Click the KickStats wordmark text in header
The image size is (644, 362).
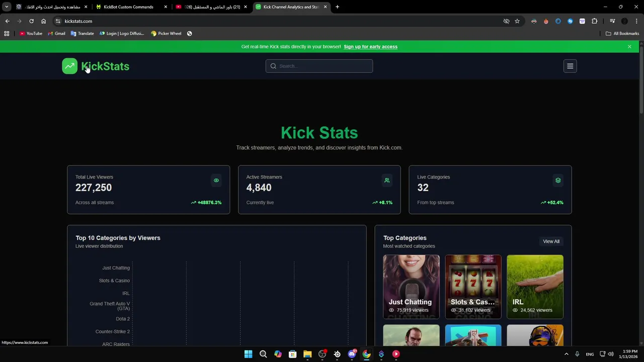point(105,66)
